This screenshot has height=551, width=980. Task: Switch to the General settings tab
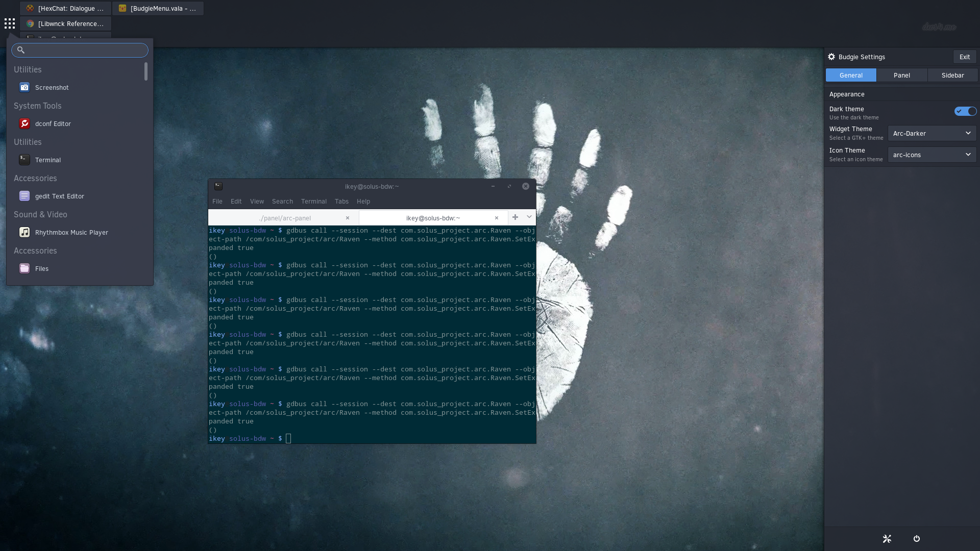tap(851, 75)
